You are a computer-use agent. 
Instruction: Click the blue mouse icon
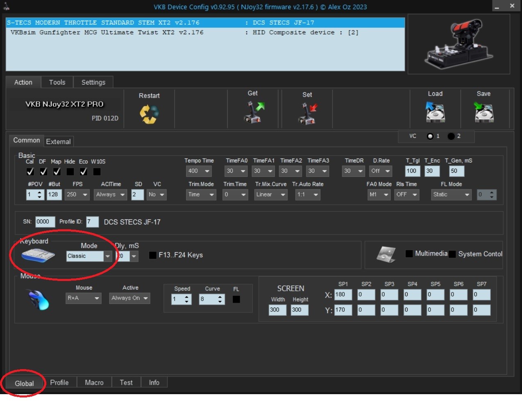tap(38, 299)
